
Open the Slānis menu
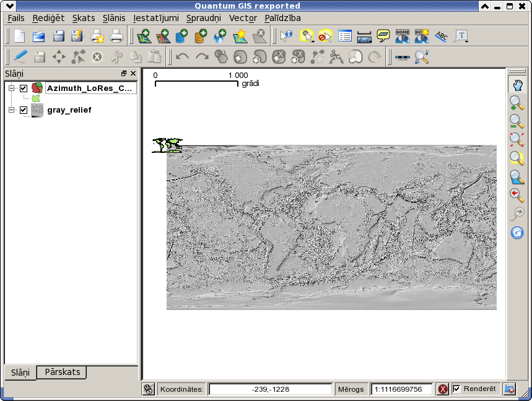114,18
